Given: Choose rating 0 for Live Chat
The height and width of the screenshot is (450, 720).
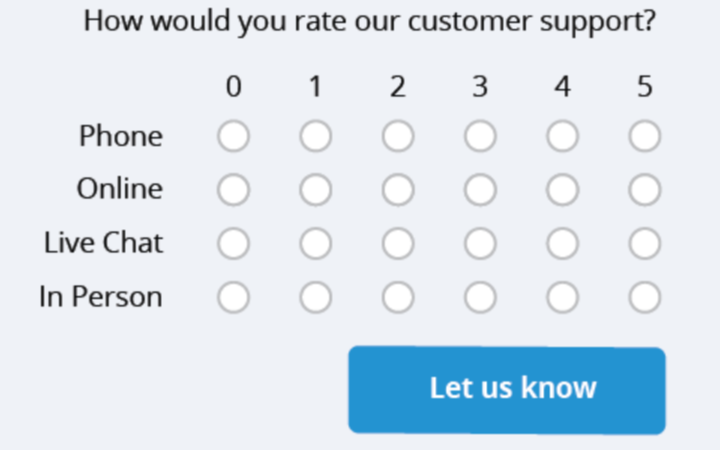Looking at the screenshot, I should pos(233,243).
